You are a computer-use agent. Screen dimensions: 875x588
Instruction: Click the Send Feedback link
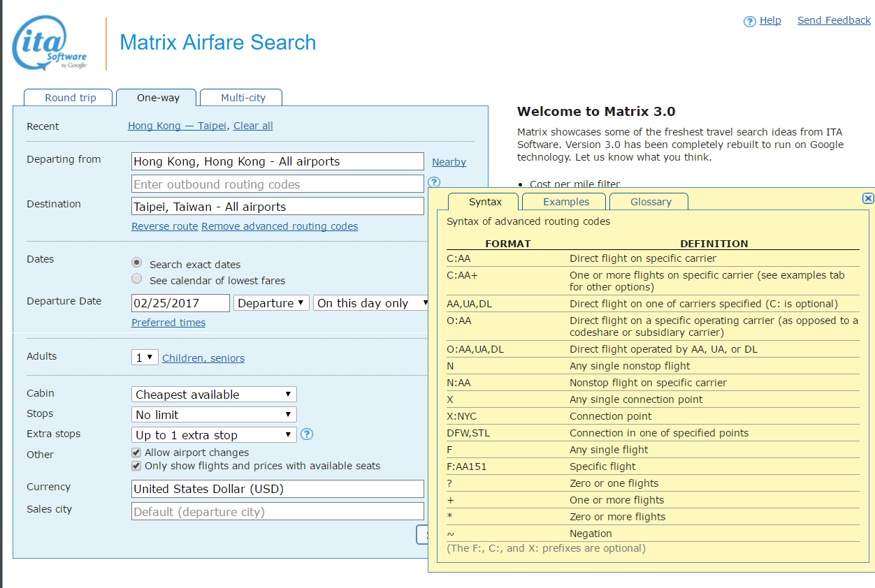tap(834, 20)
